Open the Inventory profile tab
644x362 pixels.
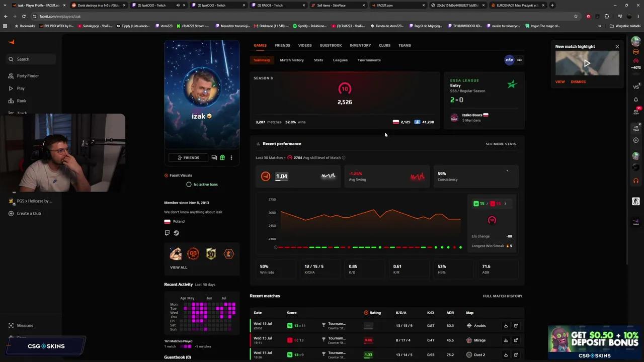[x=360, y=45]
